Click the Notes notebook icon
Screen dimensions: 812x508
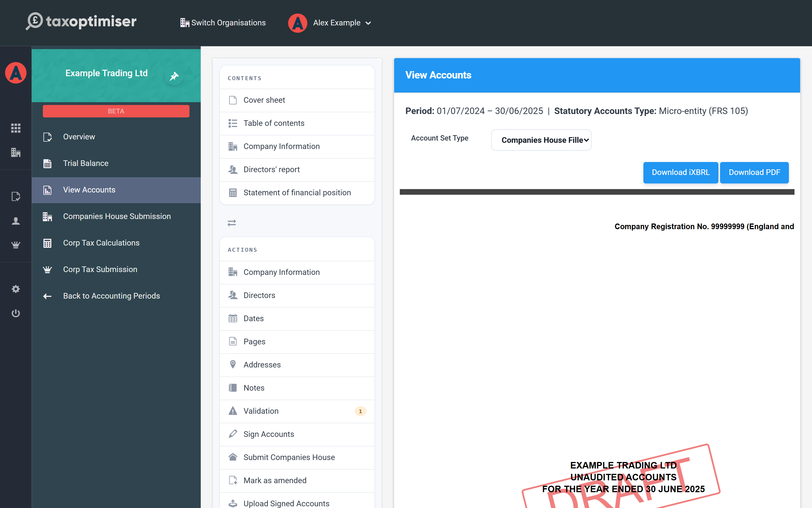(233, 388)
